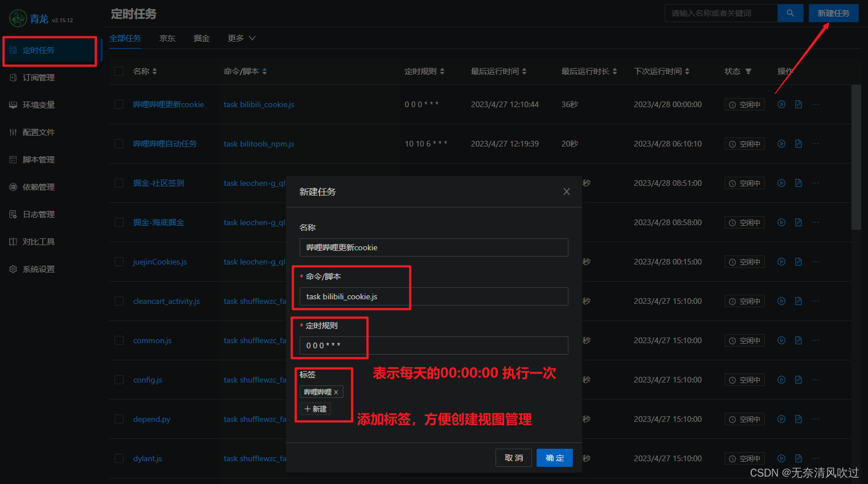
Task: Filter by 状态 column funnel icon
Action: click(748, 71)
